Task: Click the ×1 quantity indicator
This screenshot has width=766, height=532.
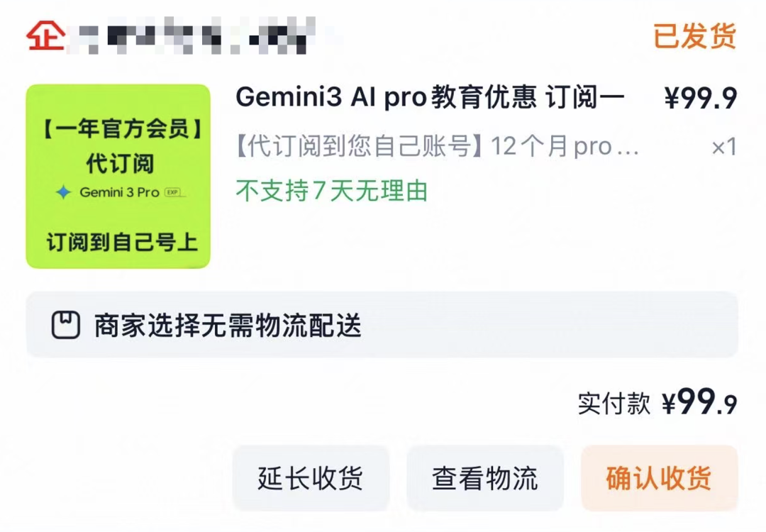Action: (x=723, y=147)
